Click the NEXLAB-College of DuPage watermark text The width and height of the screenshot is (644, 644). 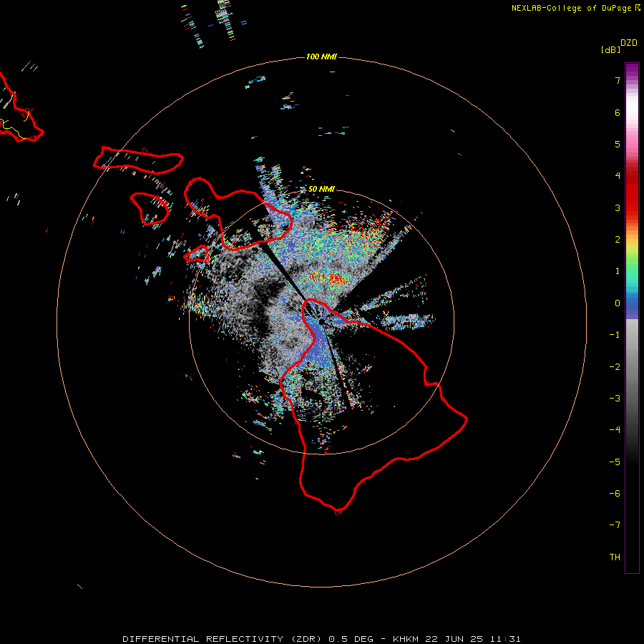575,8
